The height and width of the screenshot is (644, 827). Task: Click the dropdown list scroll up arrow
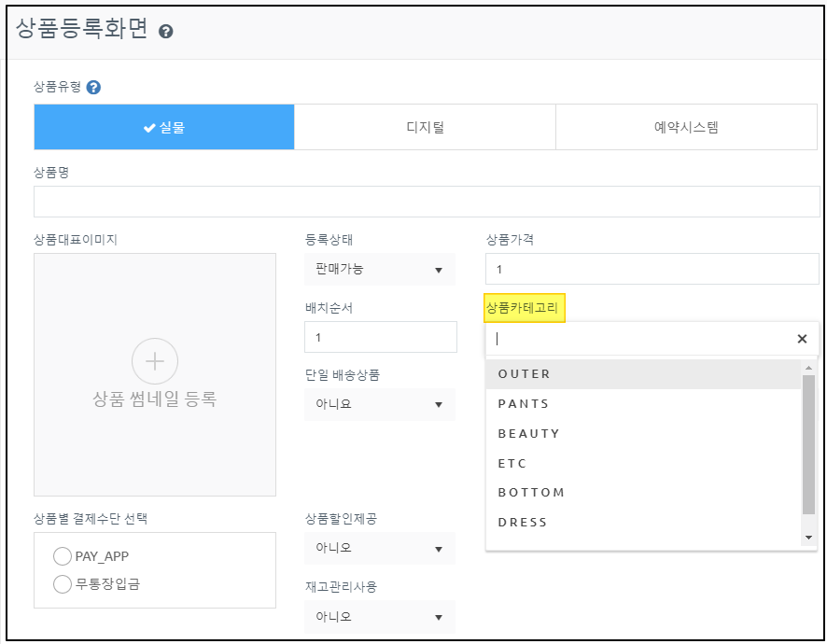(809, 368)
